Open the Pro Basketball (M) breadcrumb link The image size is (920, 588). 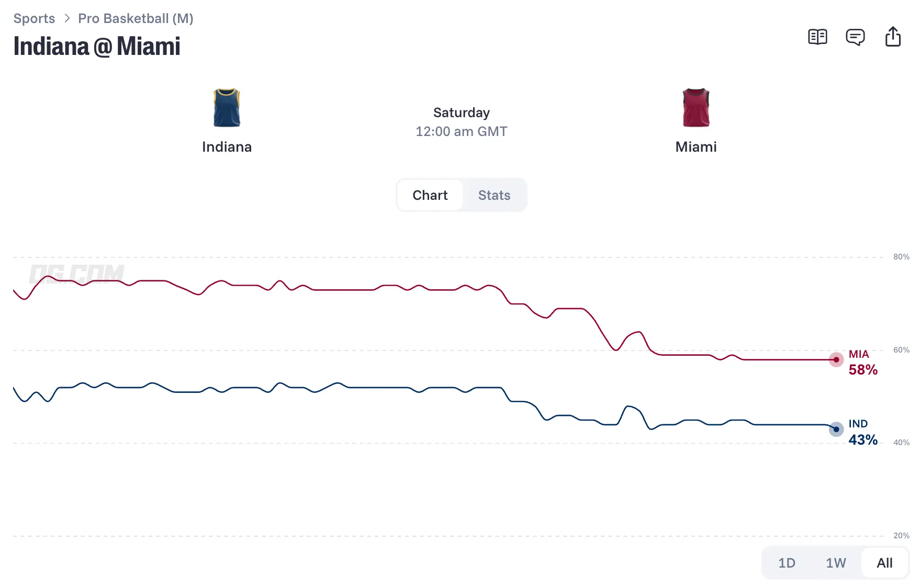pyautogui.click(x=136, y=18)
